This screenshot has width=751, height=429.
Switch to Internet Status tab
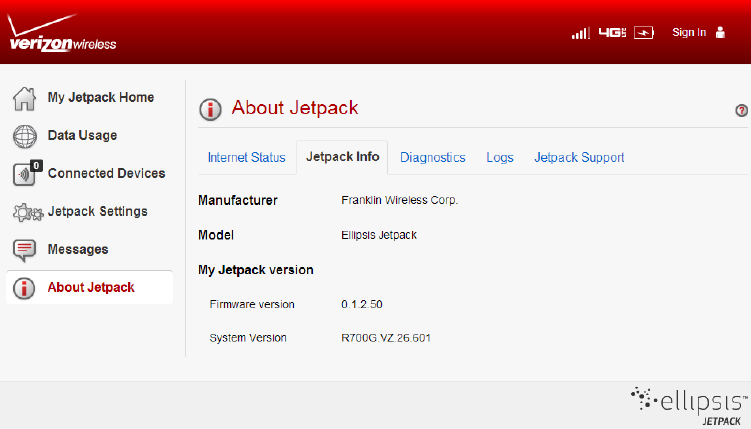coord(247,158)
